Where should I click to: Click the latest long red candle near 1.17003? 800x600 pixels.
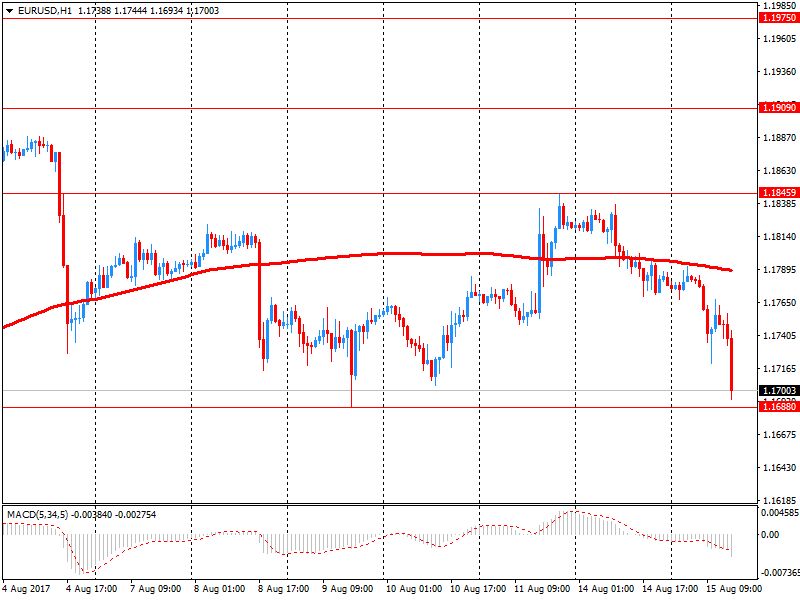tap(732, 364)
